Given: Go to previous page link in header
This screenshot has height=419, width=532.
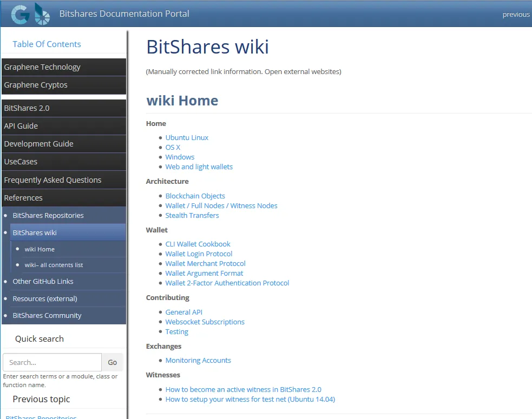Looking at the screenshot, I should (516, 14).
